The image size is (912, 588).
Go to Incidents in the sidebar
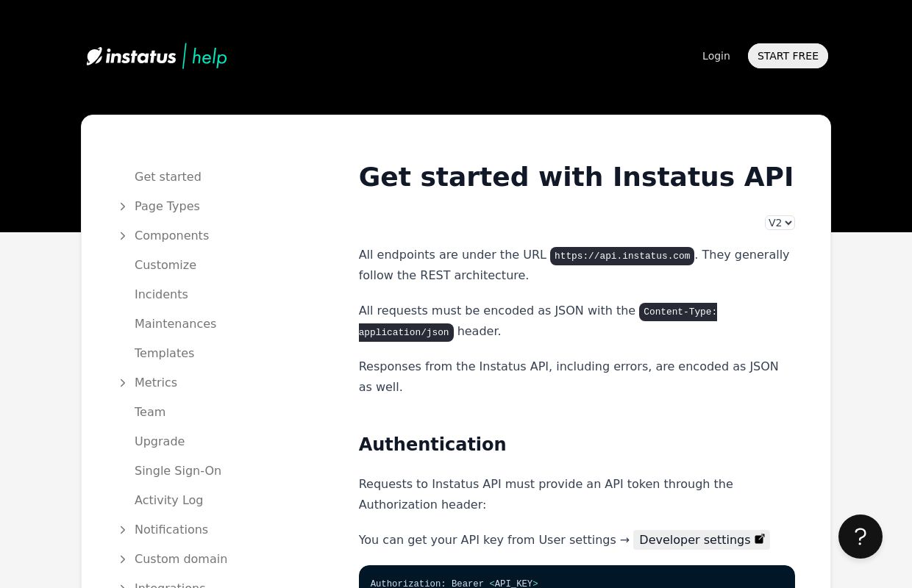coord(161,294)
